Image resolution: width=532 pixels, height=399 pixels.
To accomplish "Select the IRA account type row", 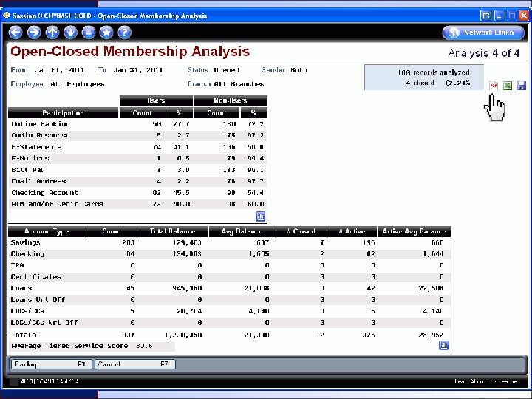I will (x=230, y=265).
